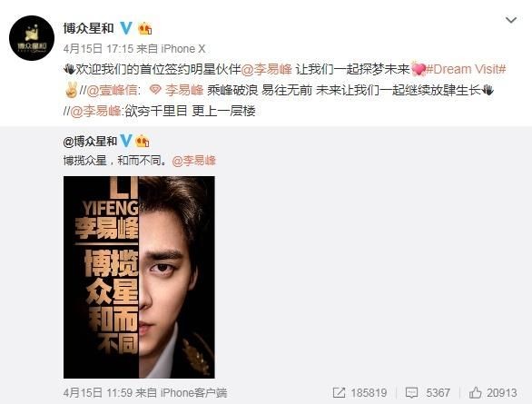Image resolution: width=532 pixels, height=404 pixels.
Task: Open the 博众星和 profile avatar
Action: (x=32, y=38)
